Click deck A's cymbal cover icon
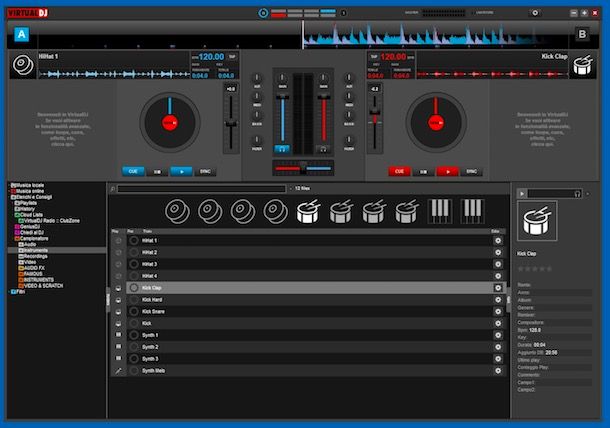 pyautogui.click(x=23, y=65)
